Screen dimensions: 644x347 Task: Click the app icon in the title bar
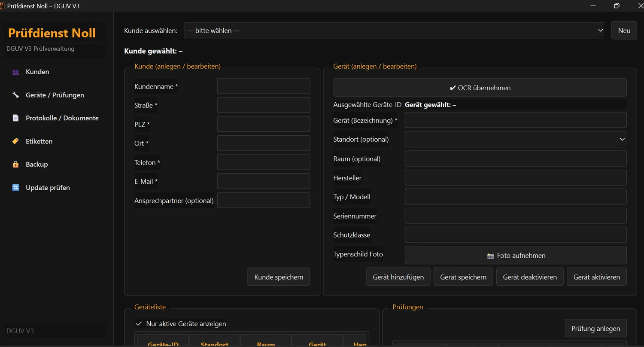(2, 6)
